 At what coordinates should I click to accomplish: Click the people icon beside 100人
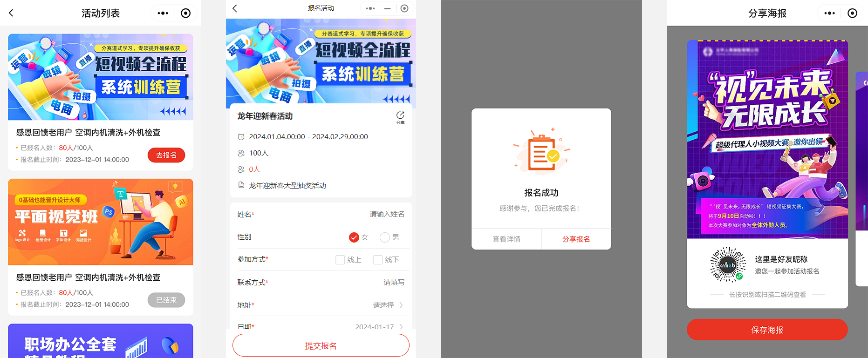point(241,153)
